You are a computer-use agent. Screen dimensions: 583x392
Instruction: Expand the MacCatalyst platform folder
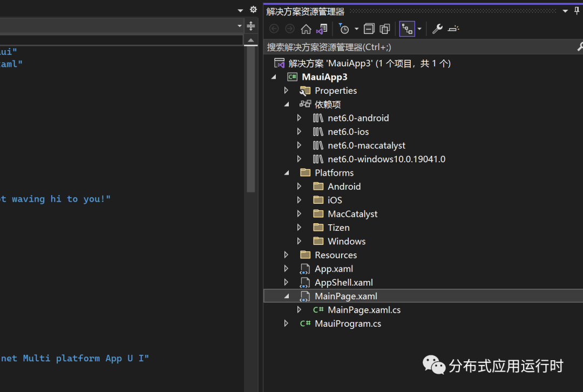pos(299,214)
